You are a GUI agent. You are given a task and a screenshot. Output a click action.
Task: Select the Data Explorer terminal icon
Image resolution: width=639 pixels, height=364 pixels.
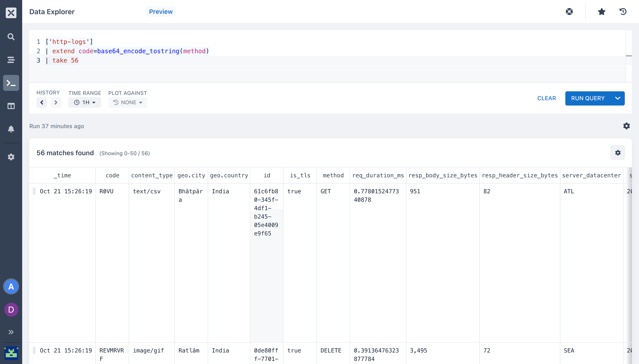tap(11, 83)
